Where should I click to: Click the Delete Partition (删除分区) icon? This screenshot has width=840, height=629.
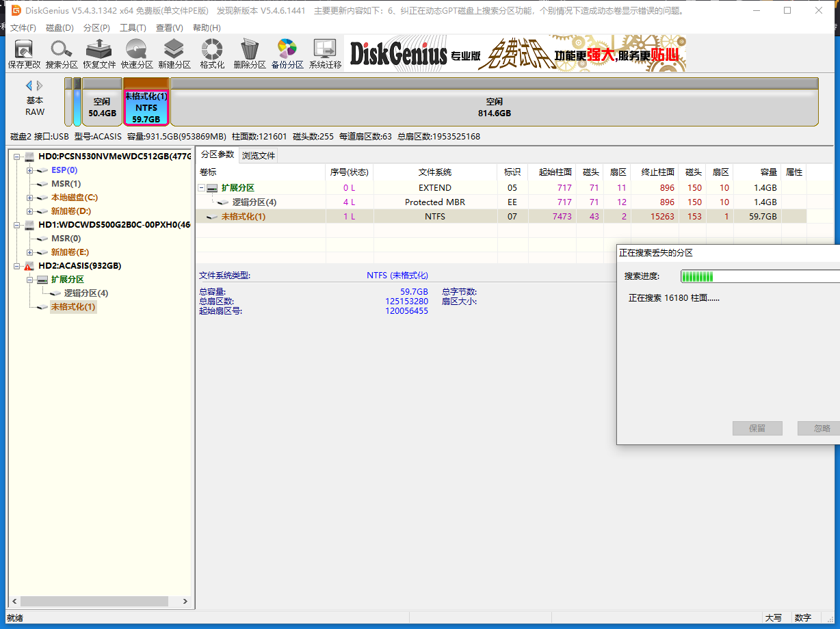click(250, 54)
